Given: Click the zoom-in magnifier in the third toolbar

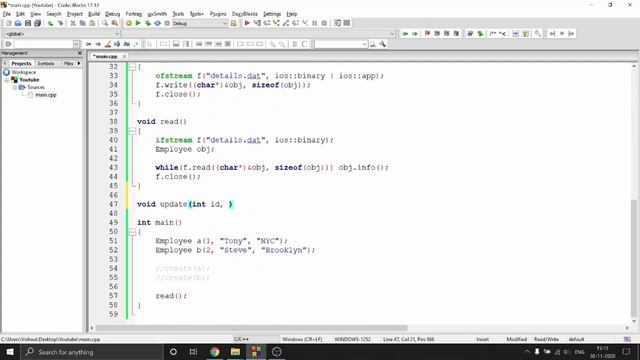Looking at the screenshot, I should coord(272,44).
